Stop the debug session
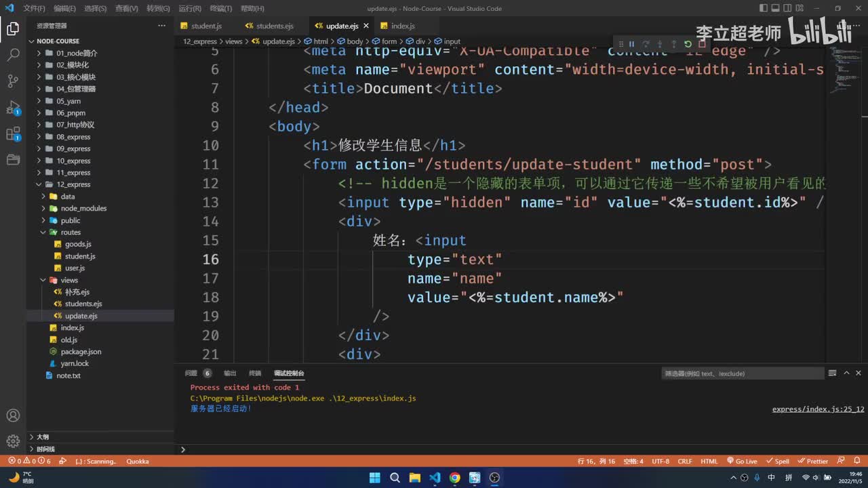This screenshot has height=488, width=868. (x=702, y=45)
